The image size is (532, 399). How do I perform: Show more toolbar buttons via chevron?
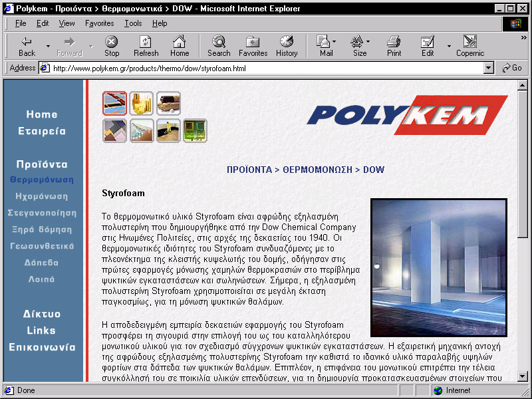pyautogui.click(x=524, y=38)
